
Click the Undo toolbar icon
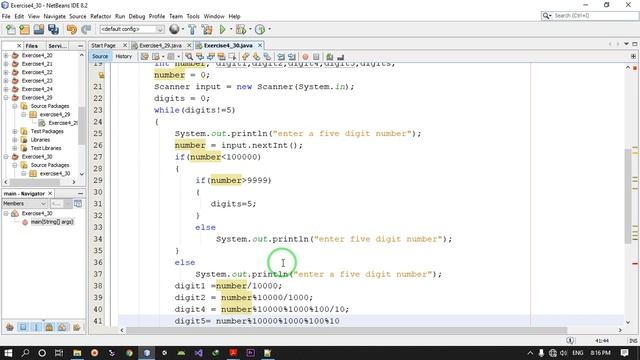[72, 29]
